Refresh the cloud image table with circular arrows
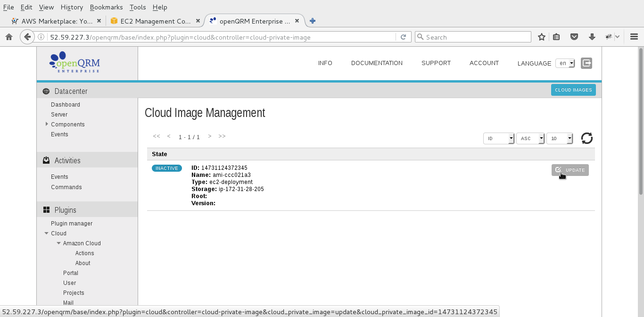644x317 pixels. (587, 138)
